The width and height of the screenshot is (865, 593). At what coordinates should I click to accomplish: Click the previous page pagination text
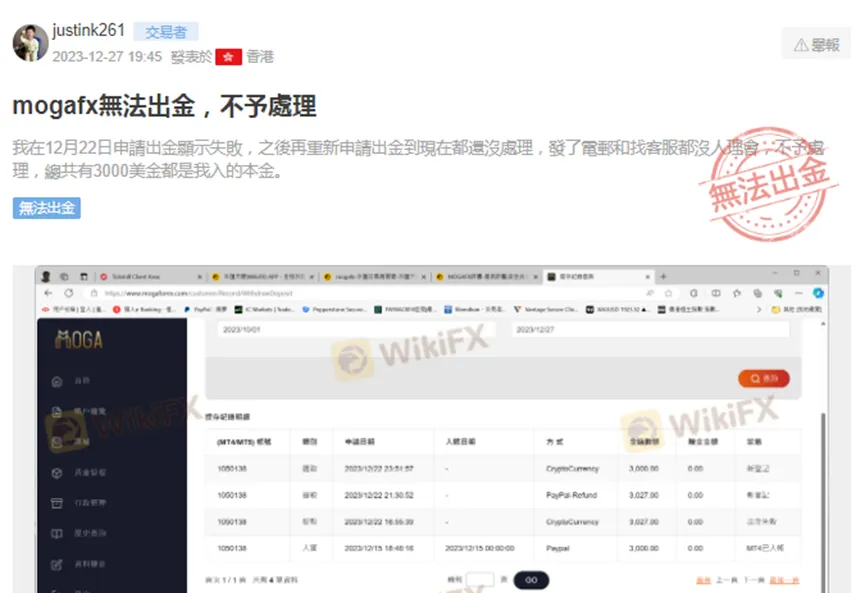(727, 580)
